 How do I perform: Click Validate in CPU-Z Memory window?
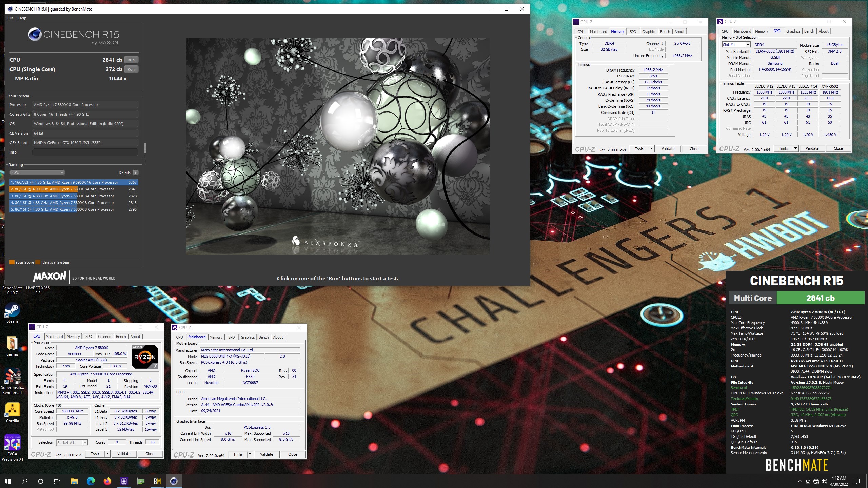[668, 149]
